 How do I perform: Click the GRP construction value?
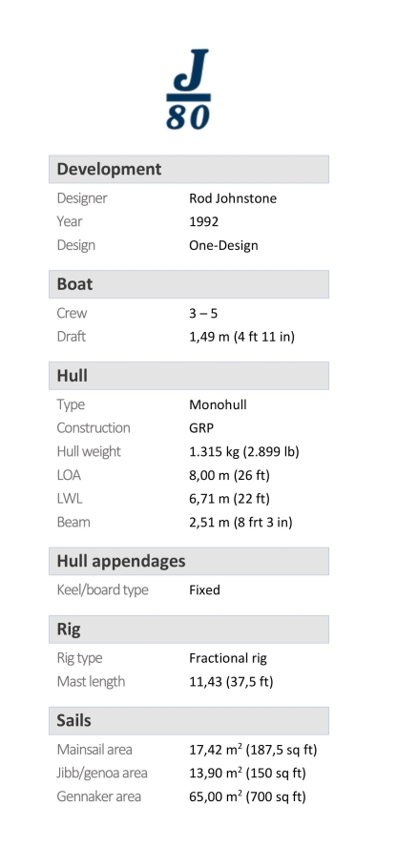tap(201, 428)
